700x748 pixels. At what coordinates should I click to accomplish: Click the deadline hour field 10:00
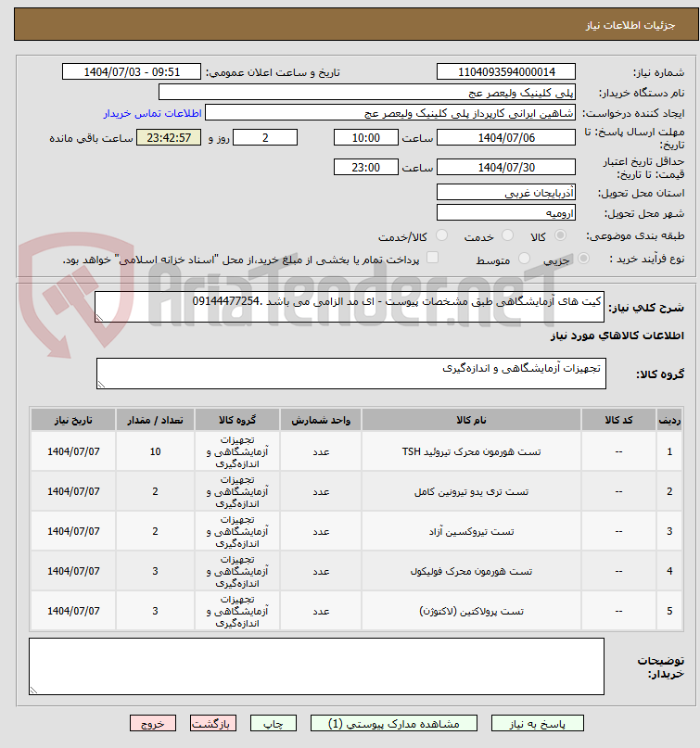click(366, 138)
